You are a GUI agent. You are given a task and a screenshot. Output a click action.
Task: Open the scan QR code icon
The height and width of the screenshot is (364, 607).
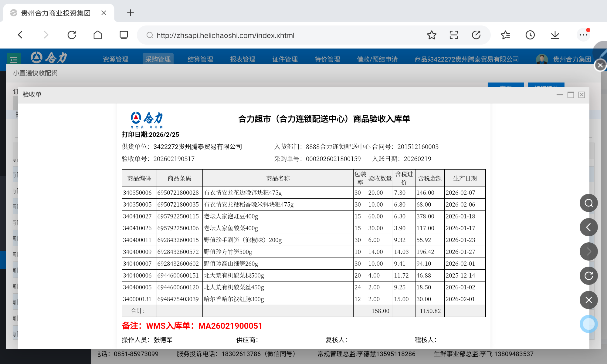454,35
